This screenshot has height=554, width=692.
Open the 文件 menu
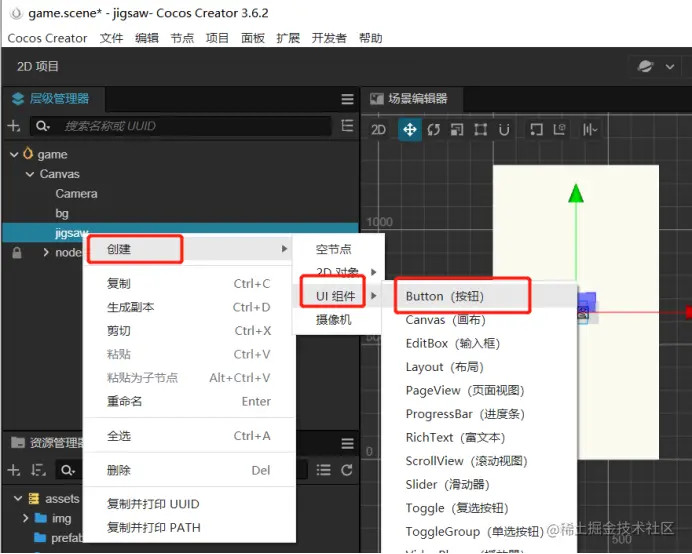click(111, 38)
